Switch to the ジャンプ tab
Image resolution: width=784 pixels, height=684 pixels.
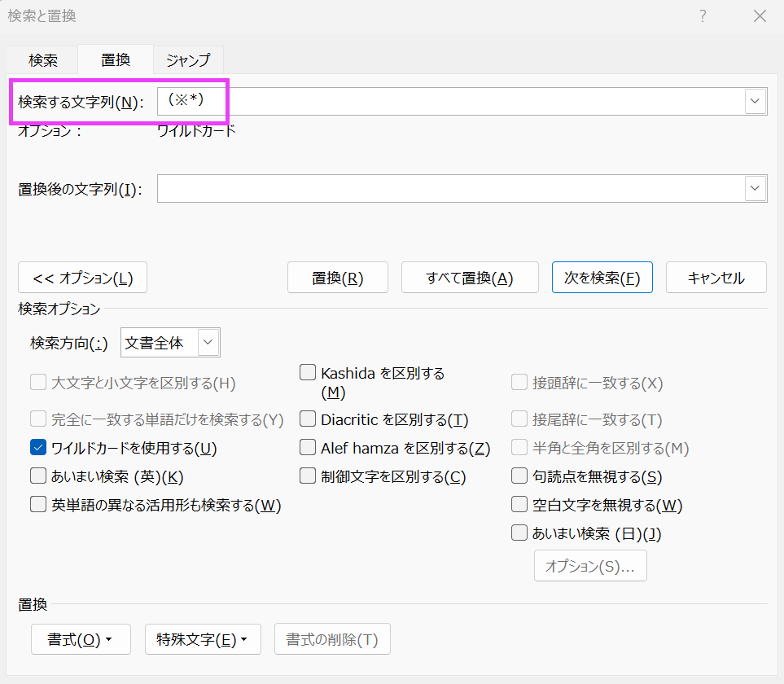(x=188, y=60)
